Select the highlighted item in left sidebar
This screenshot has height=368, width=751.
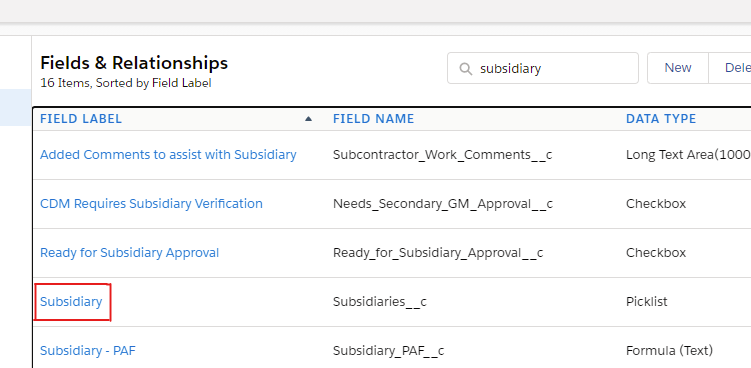pos(15,107)
